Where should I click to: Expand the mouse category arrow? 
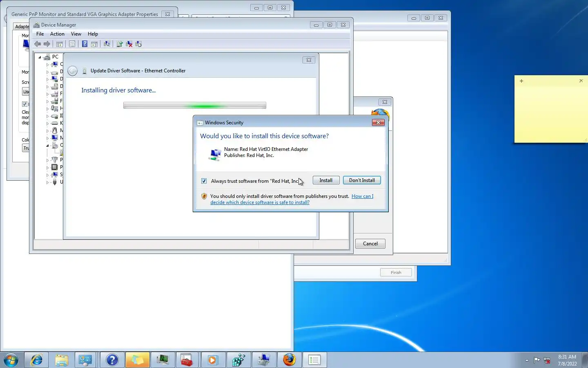(x=47, y=131)
